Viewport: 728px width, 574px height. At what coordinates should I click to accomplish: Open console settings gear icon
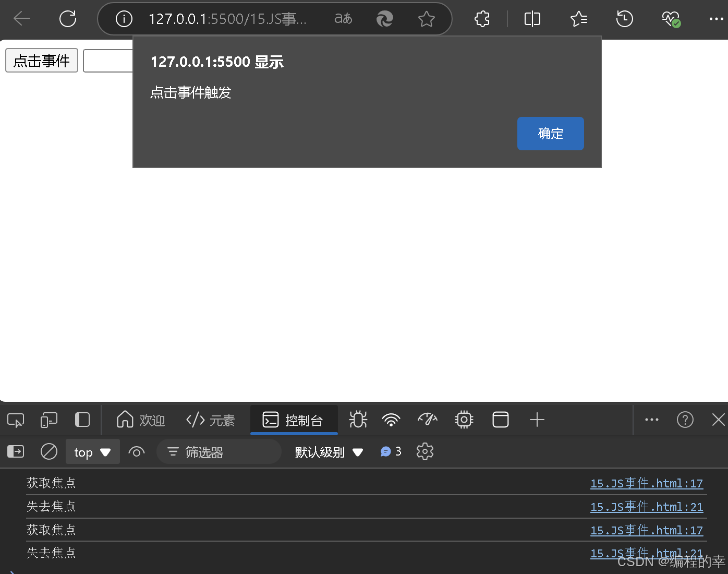pos(425,451)
